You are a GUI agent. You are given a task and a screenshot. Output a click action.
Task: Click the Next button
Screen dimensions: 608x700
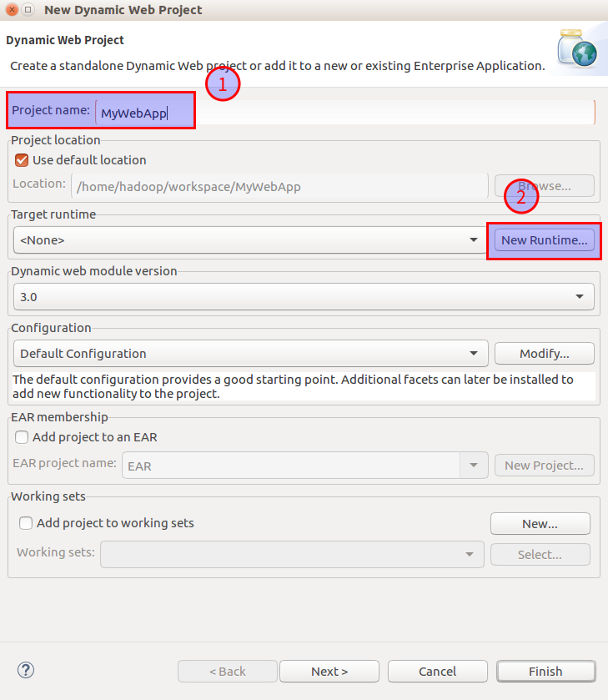(x=329, y=672)
